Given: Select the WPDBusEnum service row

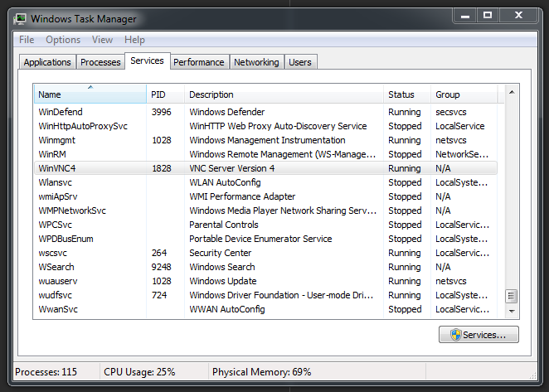Looking at the screenshot, I should pyautogui.click(x=265, y=239).
